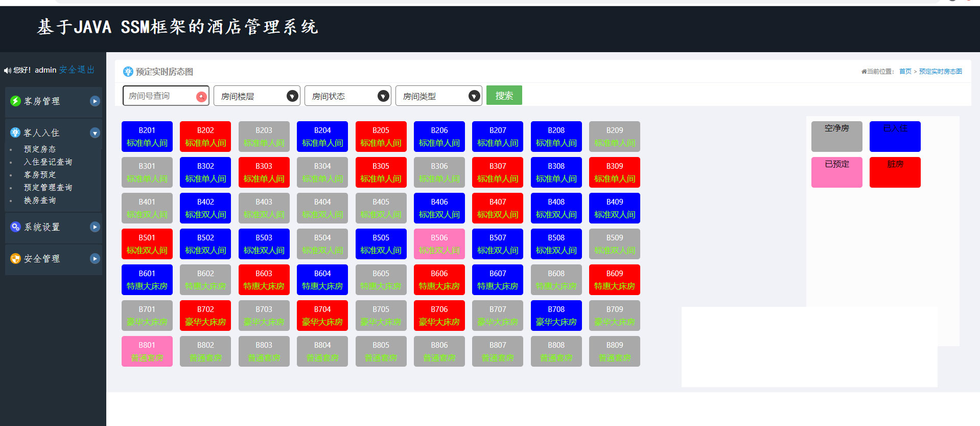Open room B705 豪华大床房
The height and width of the screenshot is (426, 980).
coord(381,316)
